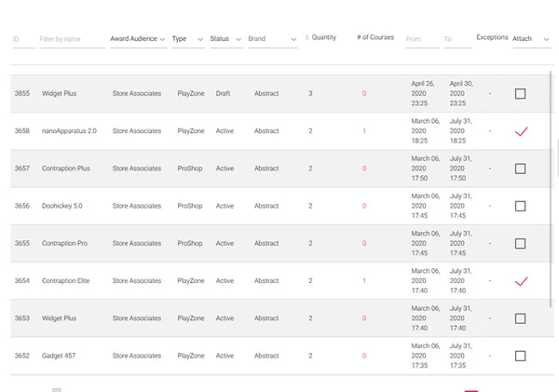Expand the Brand filter dropdown
Viewport: 559px width, 392px height.
tap(273, 39)
